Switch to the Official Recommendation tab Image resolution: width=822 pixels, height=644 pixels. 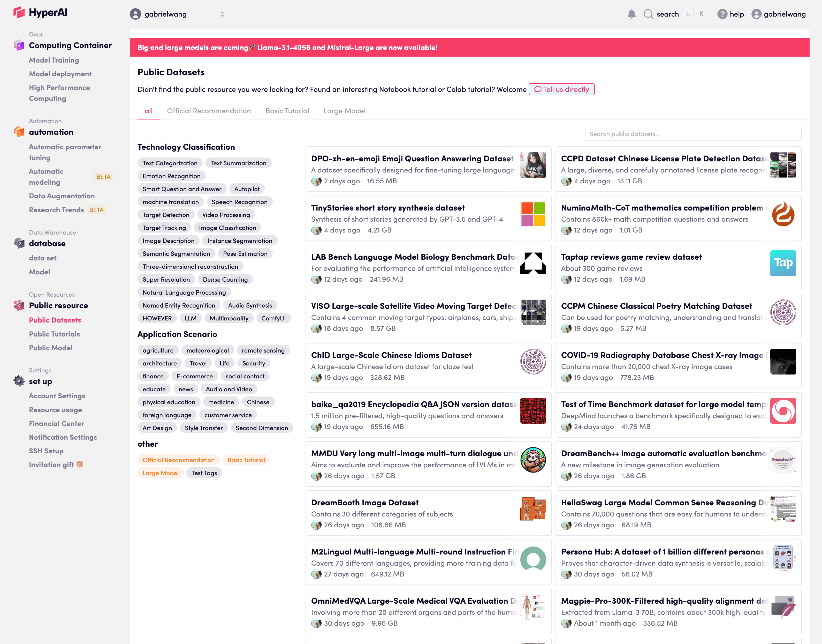209,111
